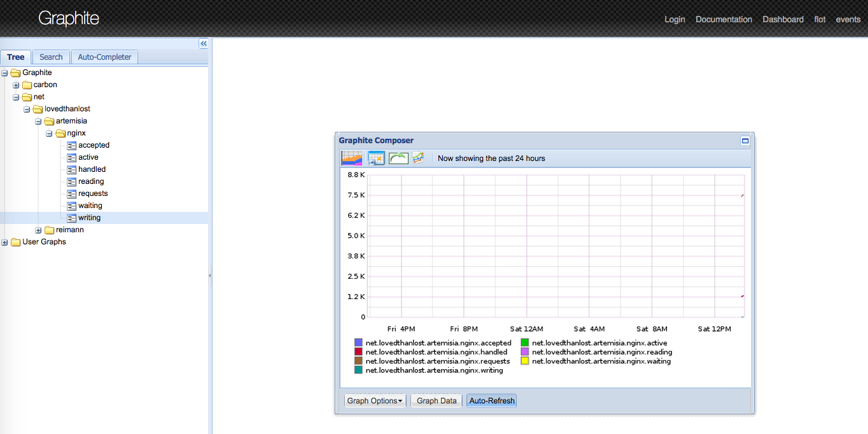Select the requests metric label in tree

[93, 193]
